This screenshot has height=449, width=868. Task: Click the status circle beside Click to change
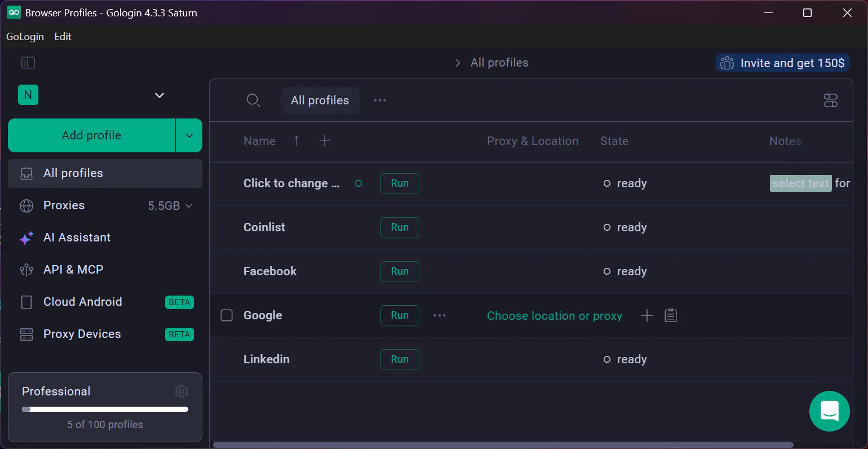click(358, 183)
